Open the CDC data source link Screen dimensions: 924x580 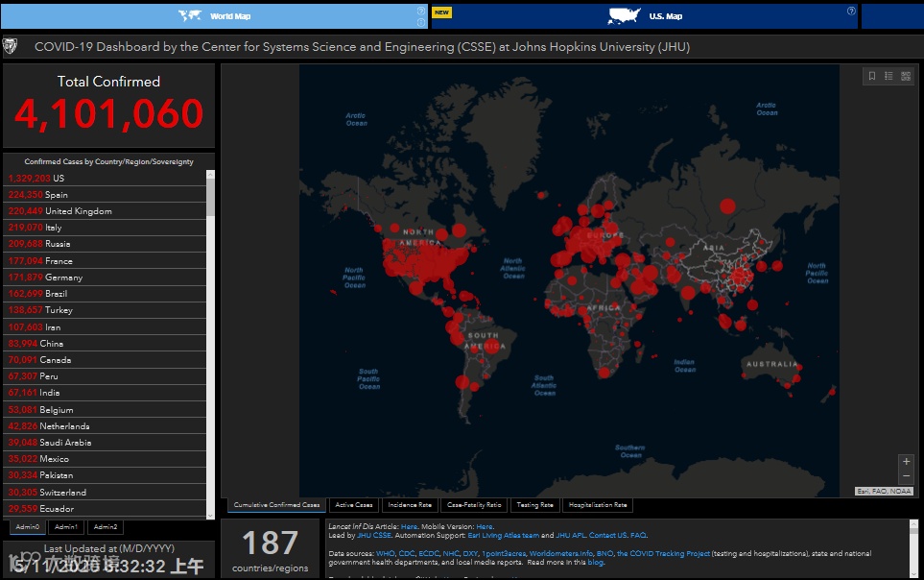[x=407, y=553]
